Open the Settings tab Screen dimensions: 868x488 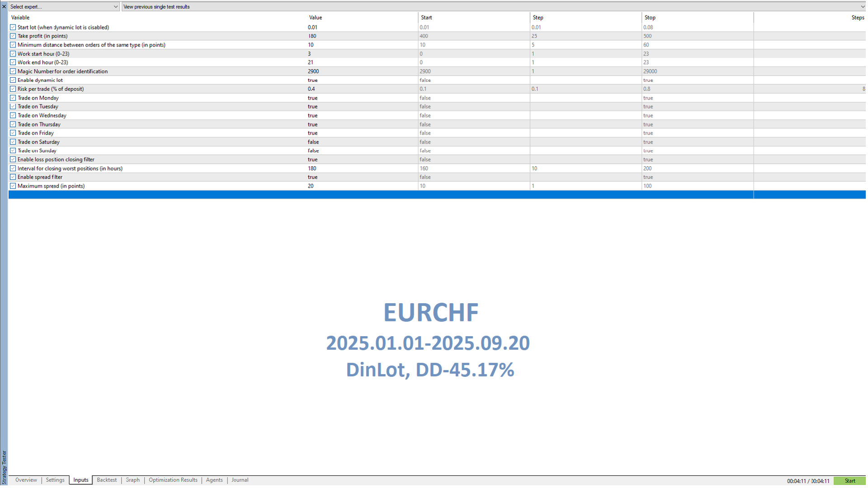tap(55, 480)
